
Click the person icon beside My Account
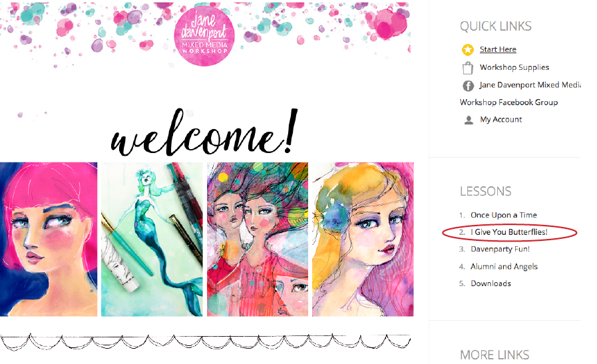coord(469,120)
